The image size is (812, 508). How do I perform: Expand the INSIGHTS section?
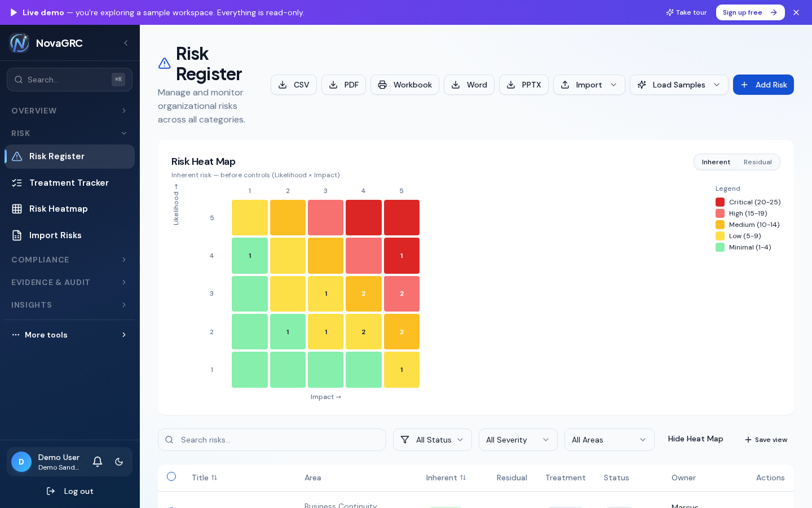[x=70, y=305]
